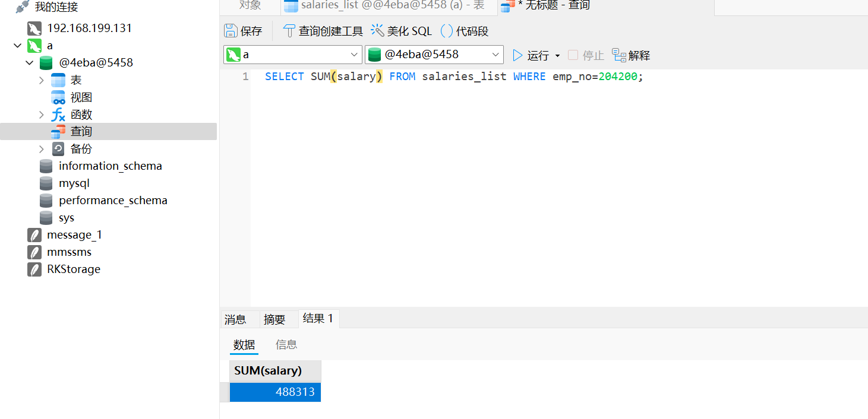Switch to the 信息 info subtab
The width and height of the screenshot is (868, 419).
[x=286, y=345]
